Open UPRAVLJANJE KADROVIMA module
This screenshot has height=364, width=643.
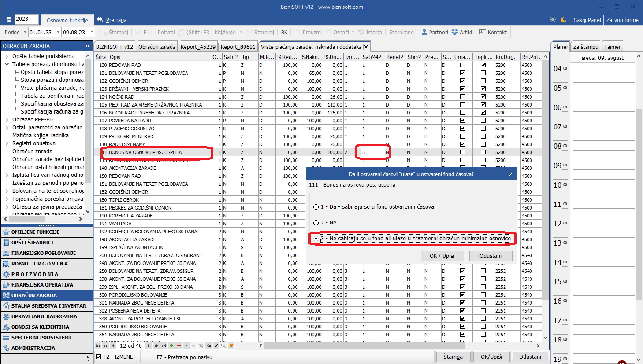coord(46,316)
